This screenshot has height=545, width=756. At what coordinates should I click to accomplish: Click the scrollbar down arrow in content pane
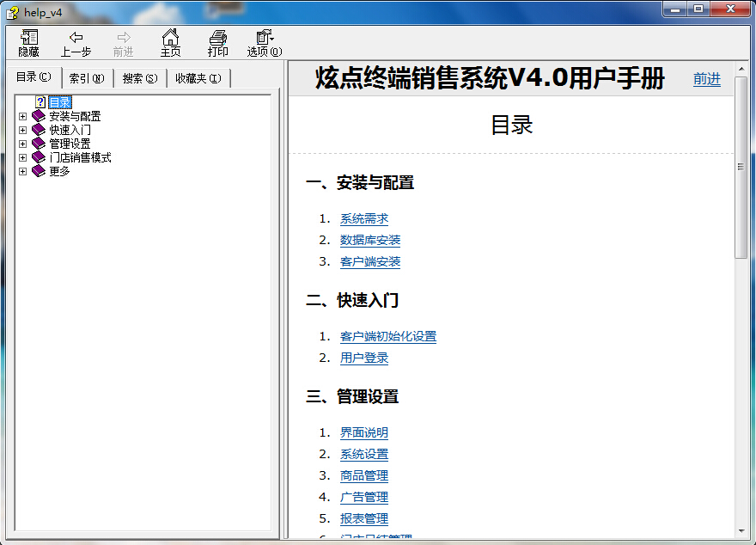pos(741,531)
